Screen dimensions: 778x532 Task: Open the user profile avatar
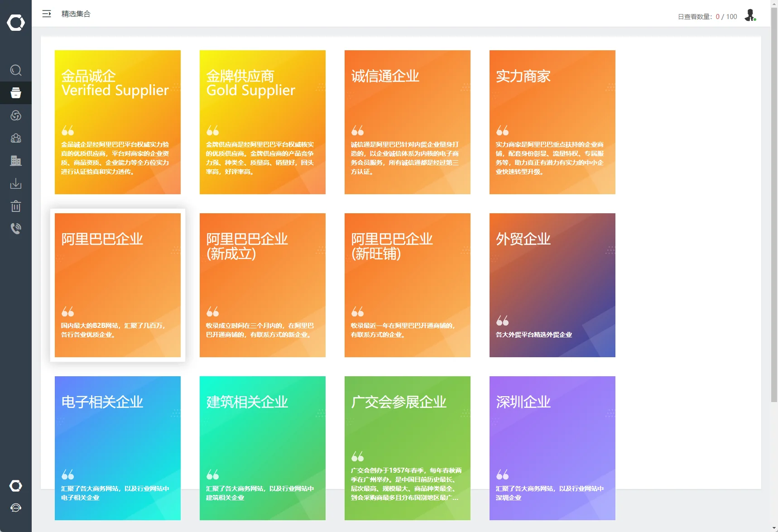pyautogui.click(x=750, y=15)
